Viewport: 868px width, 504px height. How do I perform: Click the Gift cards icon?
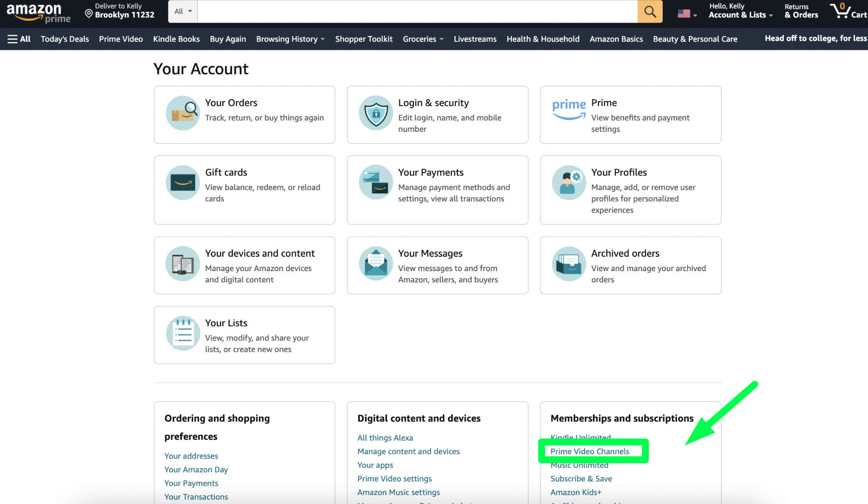(182, 183)
